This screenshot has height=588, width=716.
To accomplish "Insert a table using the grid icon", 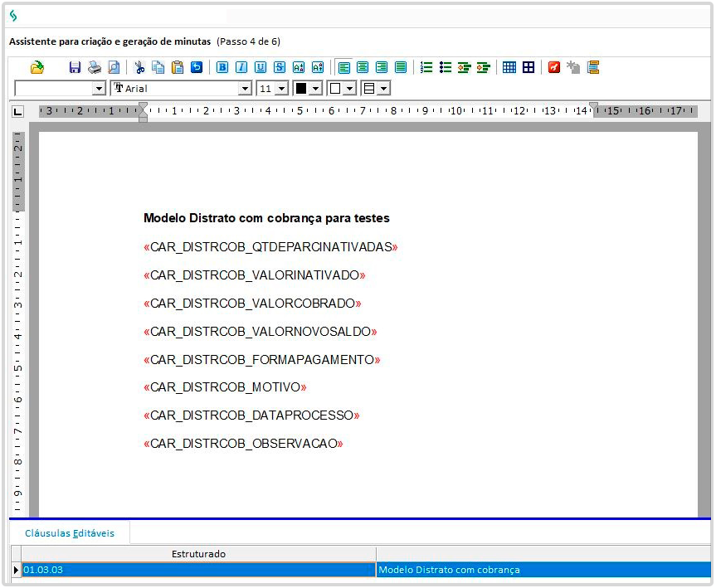I will [509, 68].
